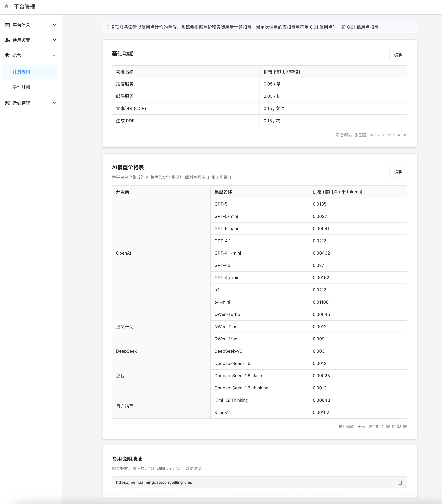Click the 平台信息 sidebar icon
The height and width of the screenshot is (504, 442).
pyautogui.click(x=7, y=25)
